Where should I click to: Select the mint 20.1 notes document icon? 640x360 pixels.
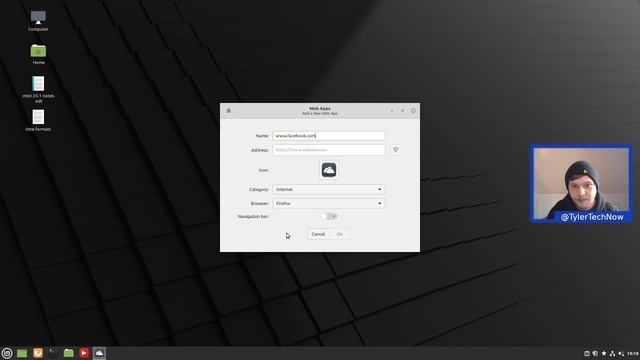pyautogui.click(x=38, y=89)
